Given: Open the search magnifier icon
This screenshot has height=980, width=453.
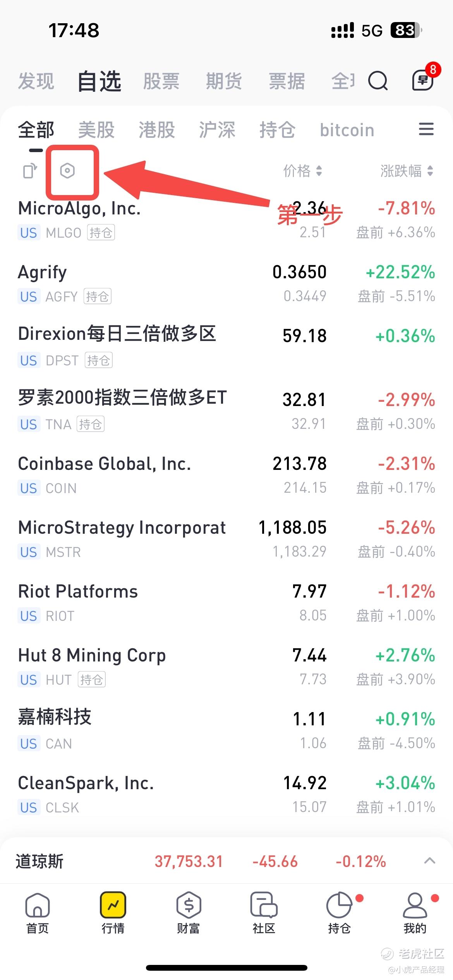Looking at the screenshot, I should click(x=377, y=81).
